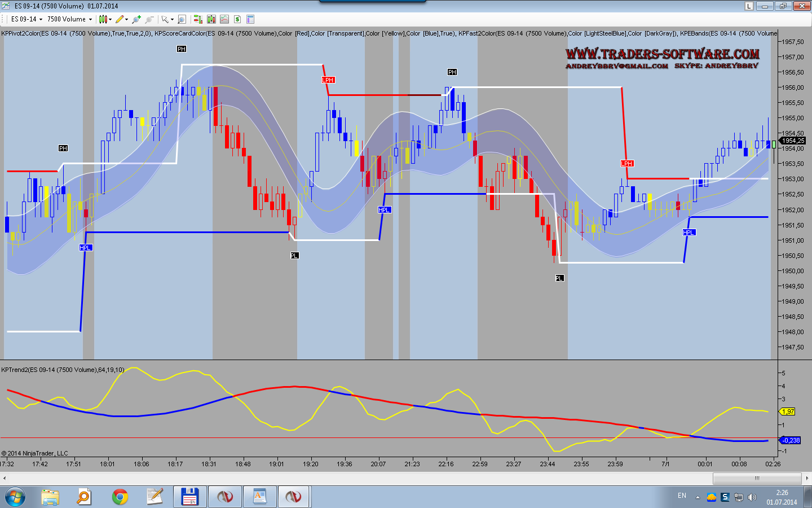Image resolution: width=812 pixels, height=508 pixels.
Task: Click the current price marker 1954,25
Action: tap(793, 141)
